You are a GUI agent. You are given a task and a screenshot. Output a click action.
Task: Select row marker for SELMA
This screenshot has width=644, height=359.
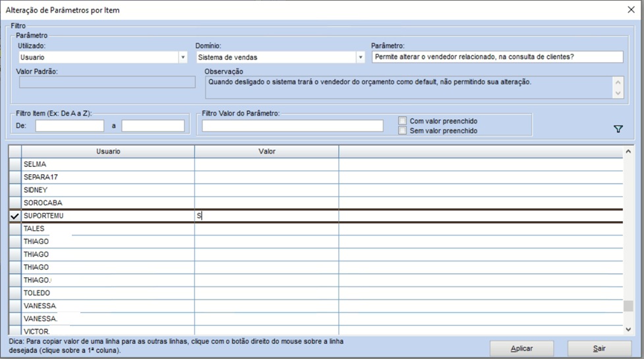15,164
